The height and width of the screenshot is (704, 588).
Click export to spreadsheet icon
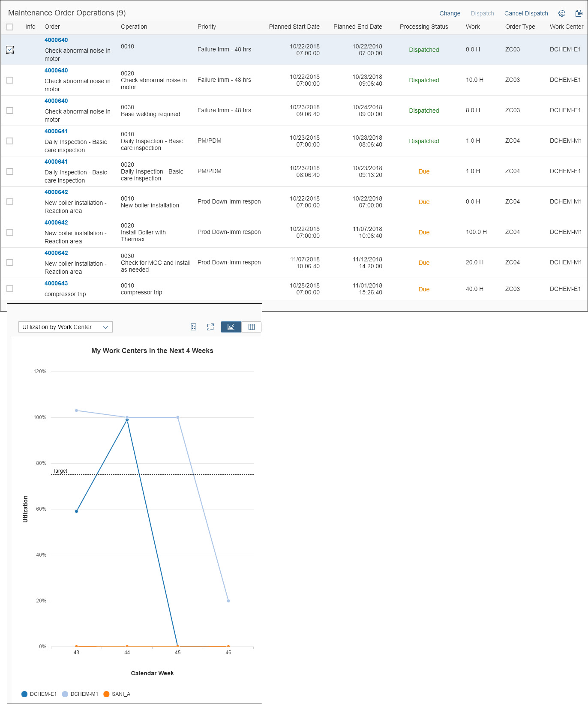(579, 13)
